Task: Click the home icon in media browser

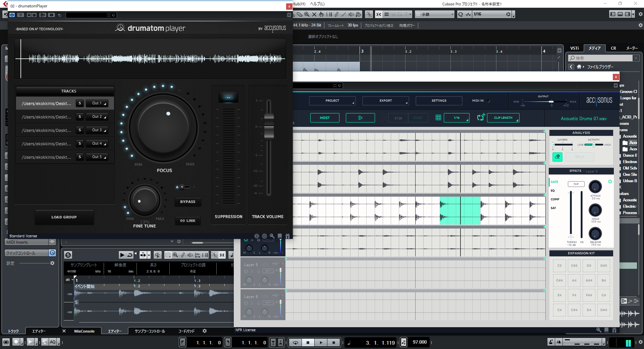Action: click(x=579, y=67)
